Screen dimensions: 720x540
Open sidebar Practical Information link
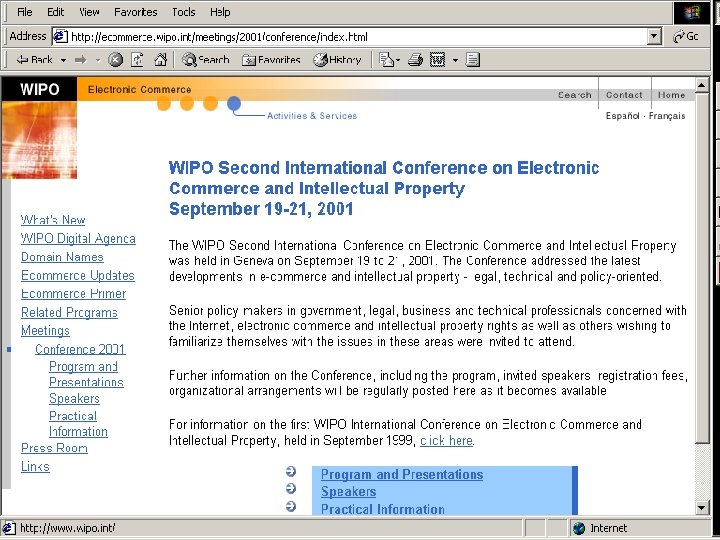click(78, 423)
